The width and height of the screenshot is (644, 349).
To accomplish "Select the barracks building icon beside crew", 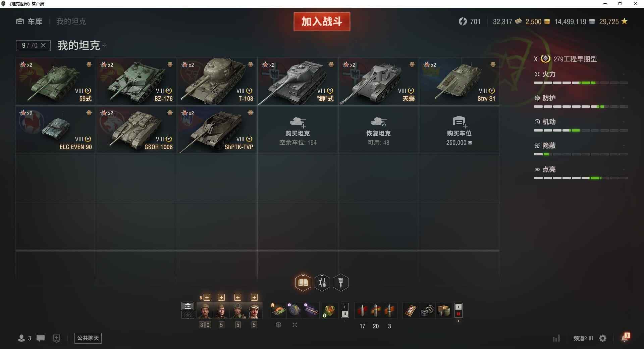I will 188,306.
